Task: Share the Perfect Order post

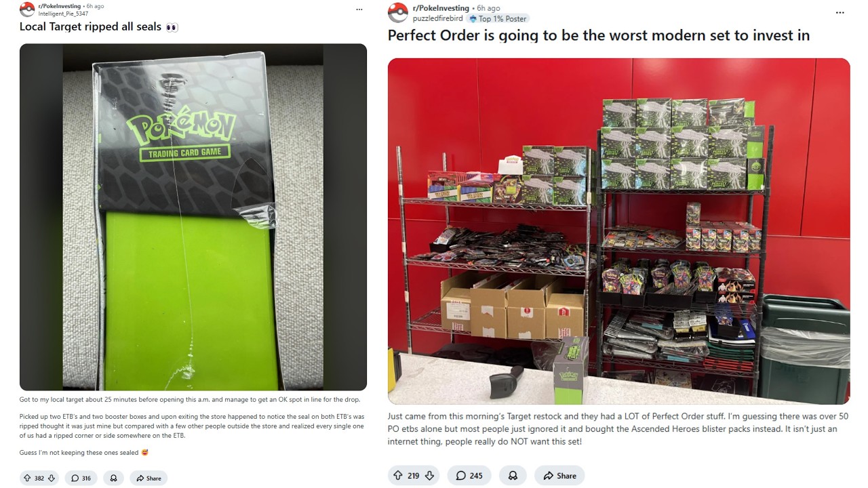Action: [x=559, y=475]
